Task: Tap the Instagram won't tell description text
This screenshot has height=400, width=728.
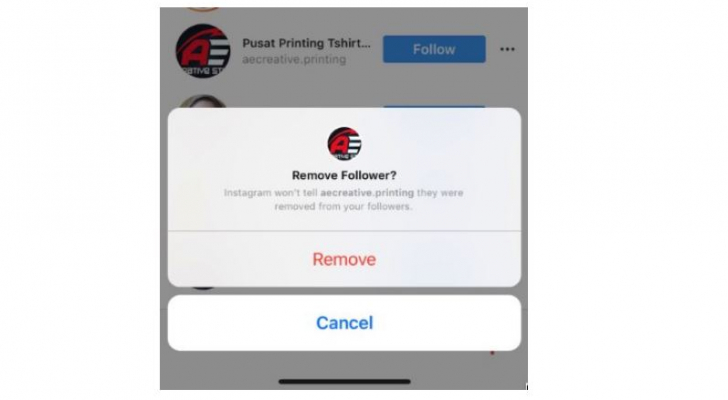Action: [344, 199]
